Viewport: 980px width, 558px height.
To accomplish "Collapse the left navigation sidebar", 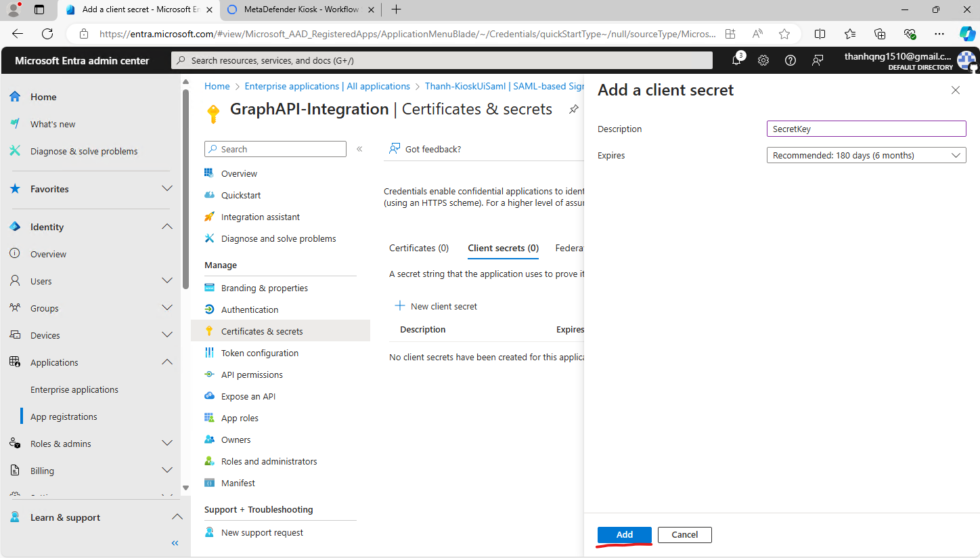I will tap(175, 543).
